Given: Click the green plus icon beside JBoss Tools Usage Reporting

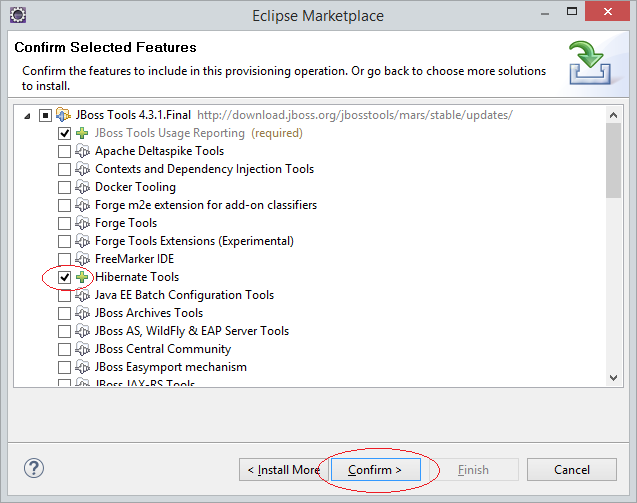Looking at the screenshot, I should tap(82, 133).
